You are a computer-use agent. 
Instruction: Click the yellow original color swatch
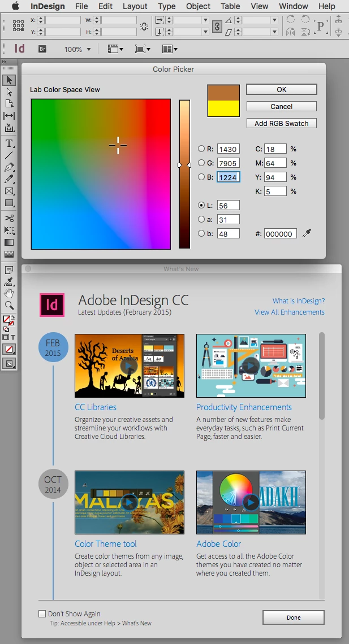tap(223, 109)
